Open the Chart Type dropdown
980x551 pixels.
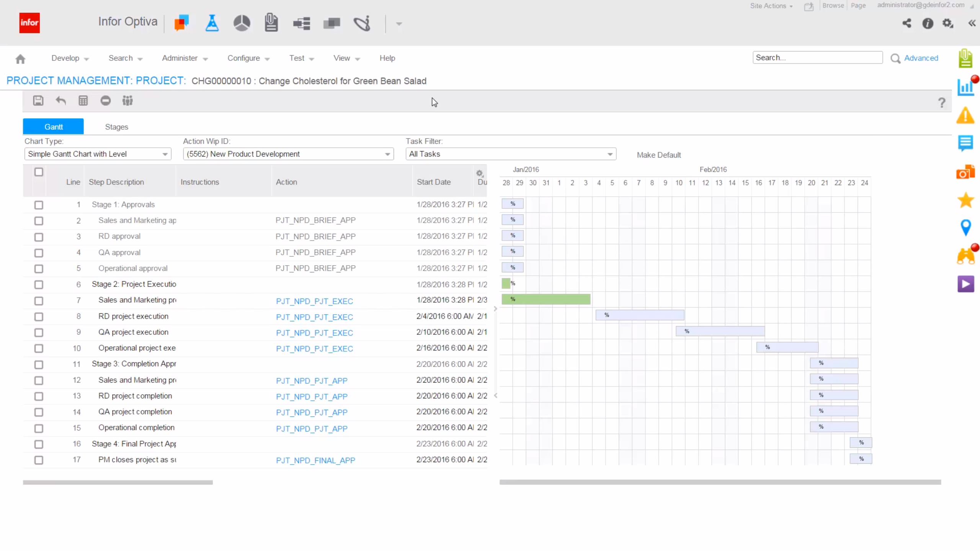pyautogui.click(x=98, y=154)
